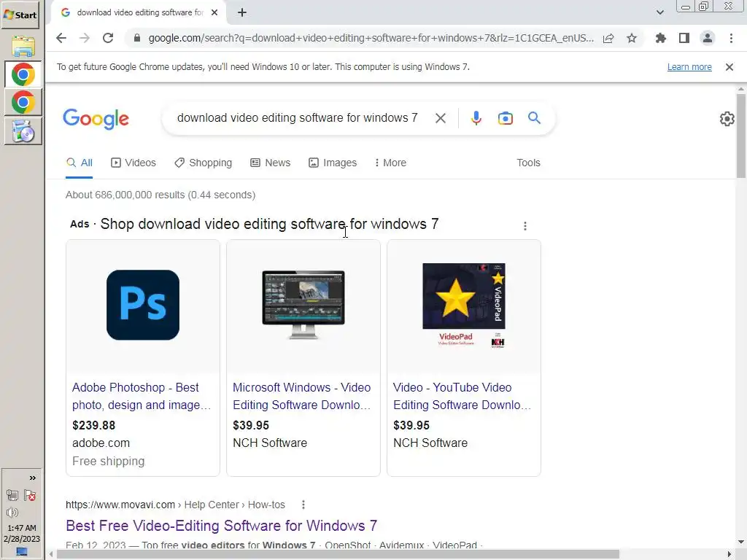Open the VideoPad box image thumbnail
Viewport: 747px width, 560px height.
pos(463,305)
